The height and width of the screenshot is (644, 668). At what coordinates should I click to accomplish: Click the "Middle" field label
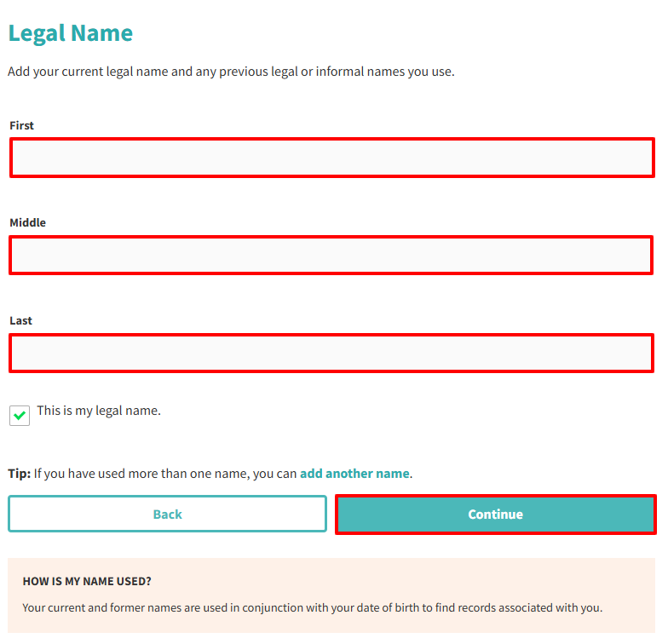click(28, 222)
